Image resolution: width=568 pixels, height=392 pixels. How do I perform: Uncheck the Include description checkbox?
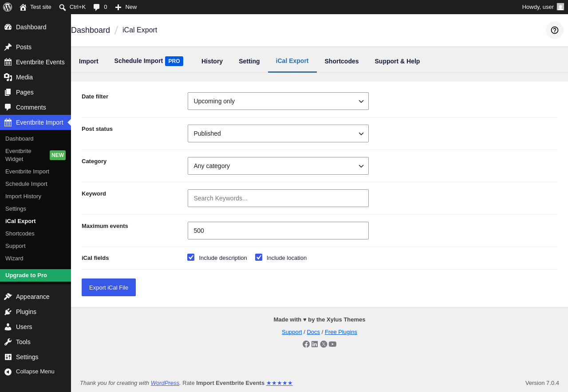(191, 257)
